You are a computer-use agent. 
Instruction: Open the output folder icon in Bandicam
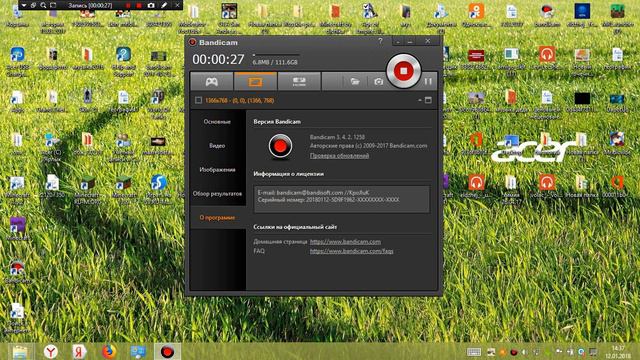[355, 82]
